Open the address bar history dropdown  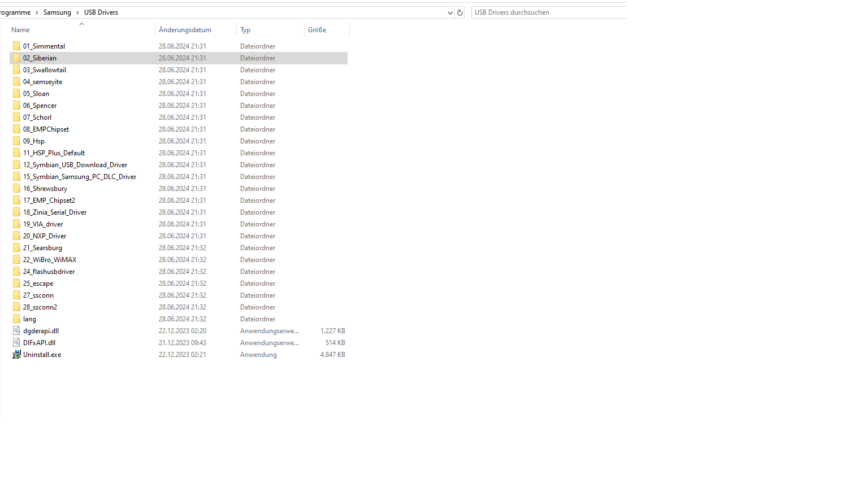[450, 12]
